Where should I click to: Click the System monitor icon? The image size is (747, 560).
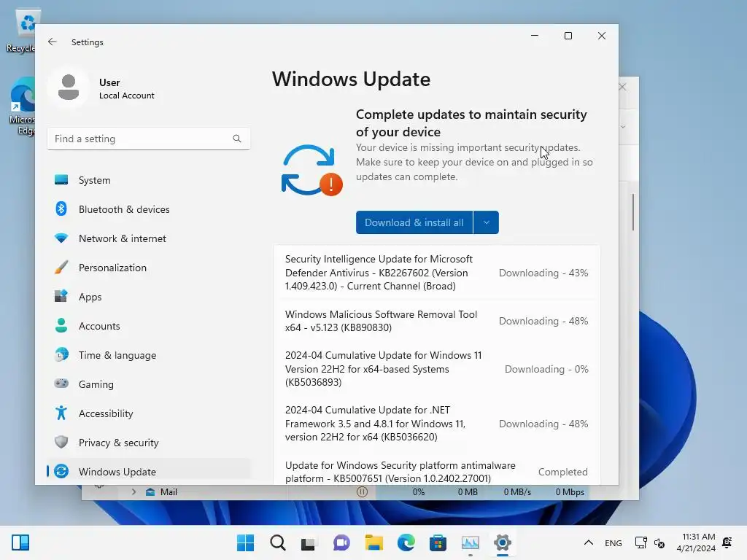click(61, 179)
